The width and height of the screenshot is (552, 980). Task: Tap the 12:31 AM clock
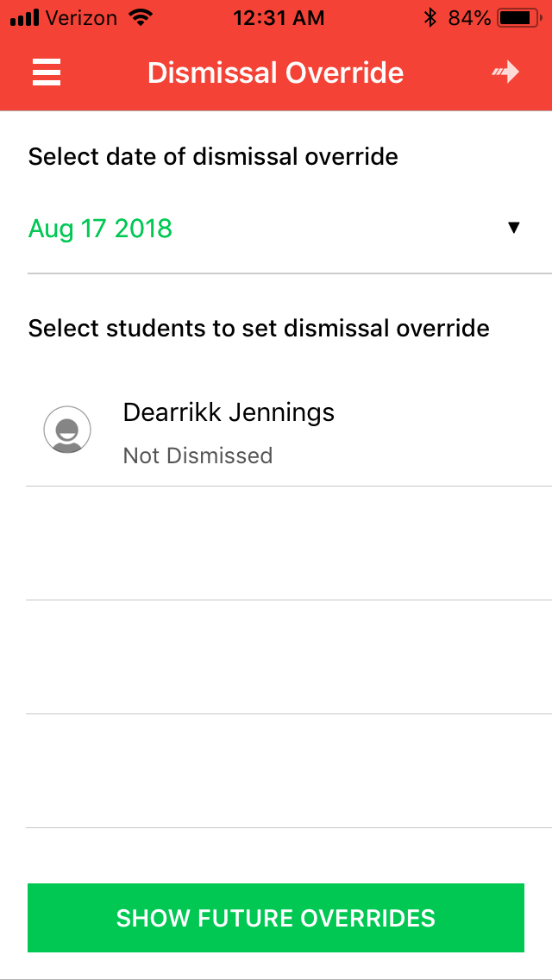pyautogui.click(x=279, y=17)
